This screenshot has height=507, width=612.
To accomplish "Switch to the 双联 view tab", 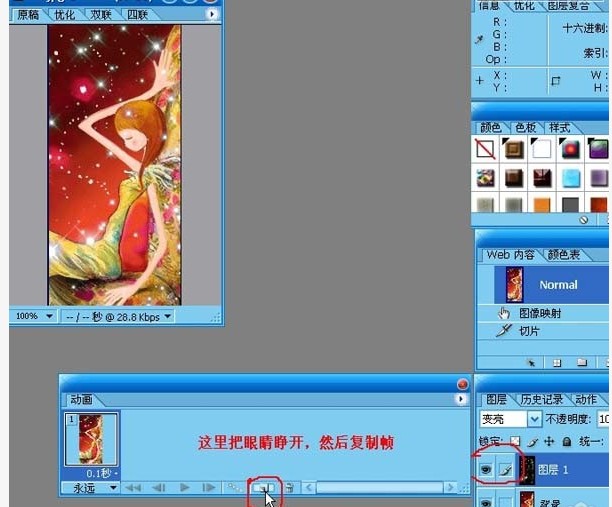I will (x=101, y=15).
